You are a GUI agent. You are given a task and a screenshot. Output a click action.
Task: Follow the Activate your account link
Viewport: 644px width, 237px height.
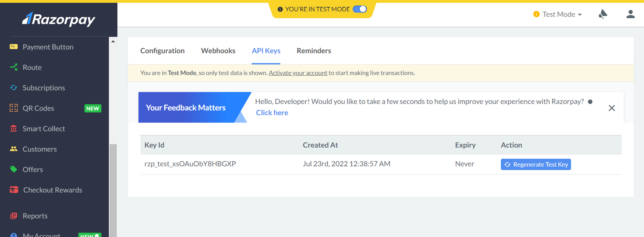pos(298,73)
